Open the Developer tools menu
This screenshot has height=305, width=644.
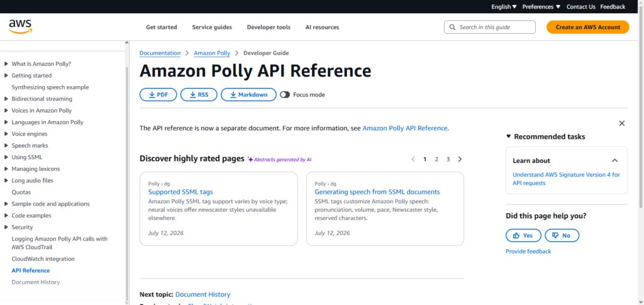pos(269,27)
